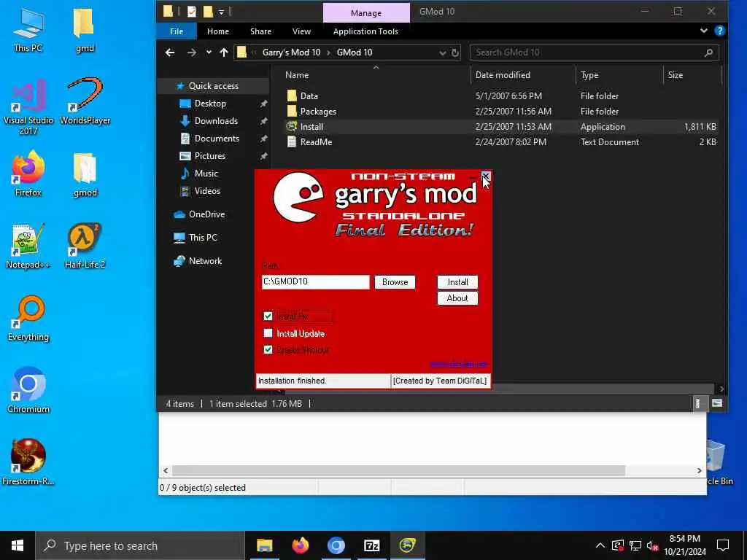Click Garry's Mod 10 breadcrumb segment
This screenshot has width=747, height=560.
pyautogui.click(x=291, y=52)
